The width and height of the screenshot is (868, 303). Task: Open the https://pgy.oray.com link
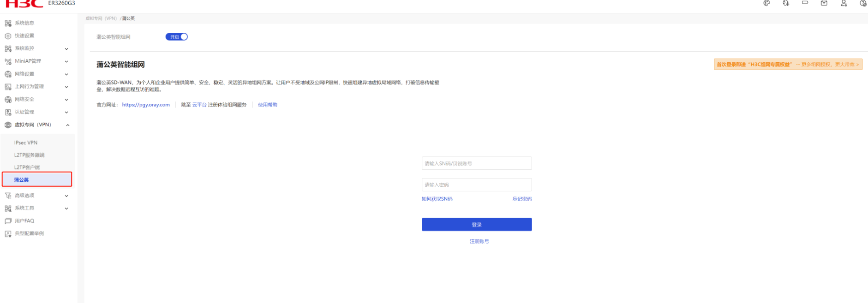click(146, 105)
